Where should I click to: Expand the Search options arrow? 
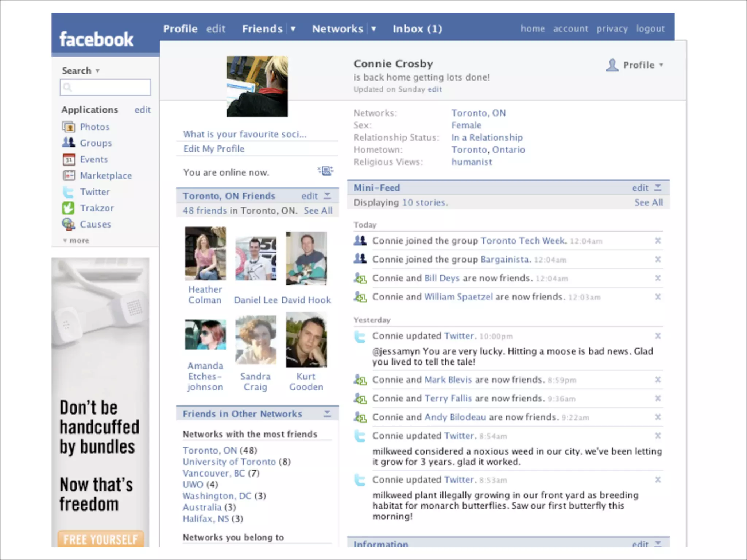(97, 71)
